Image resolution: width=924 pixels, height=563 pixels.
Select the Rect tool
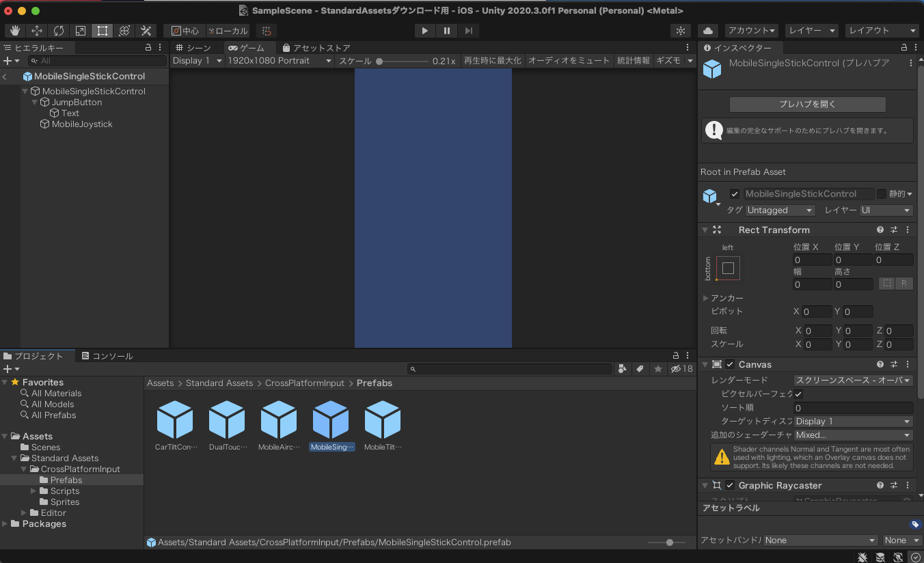[103, 31]
